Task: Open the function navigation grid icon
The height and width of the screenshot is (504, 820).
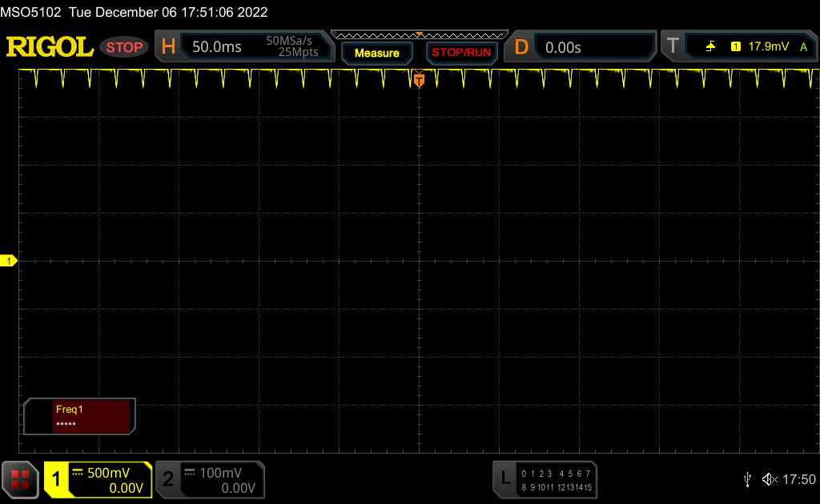Action: (20, 478)
